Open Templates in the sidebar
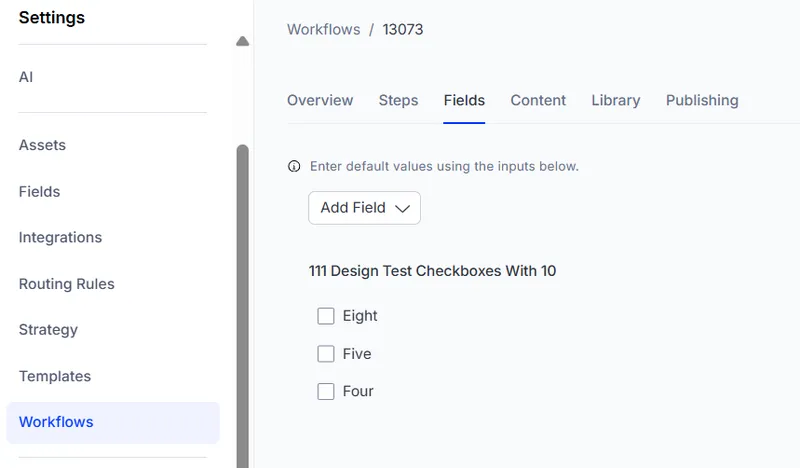The image size is (800, 468). tap(55, 376)
